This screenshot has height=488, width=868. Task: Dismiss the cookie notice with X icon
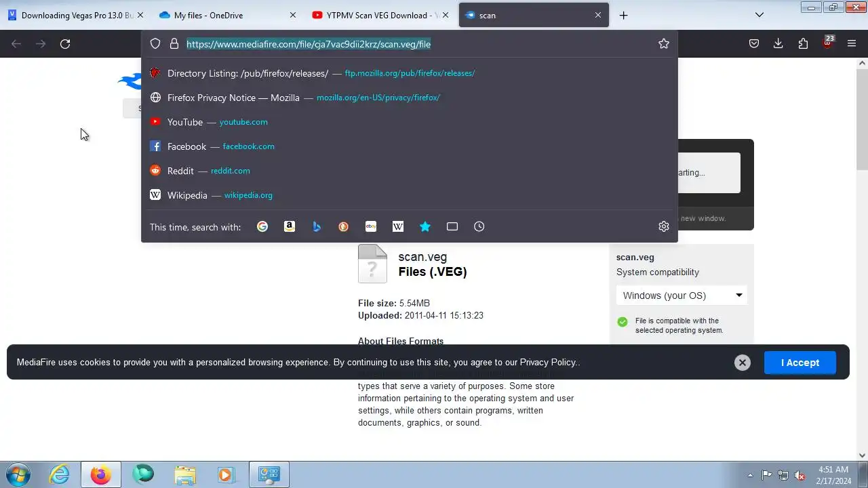click(743, 363)
